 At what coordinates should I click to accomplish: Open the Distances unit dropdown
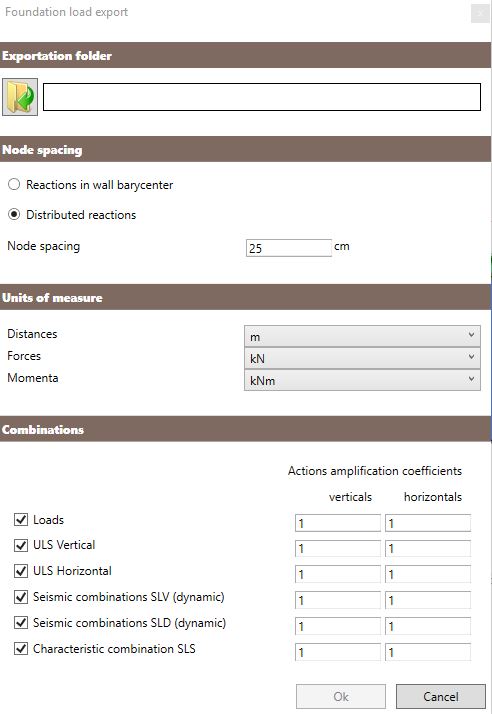click(362, 337)
